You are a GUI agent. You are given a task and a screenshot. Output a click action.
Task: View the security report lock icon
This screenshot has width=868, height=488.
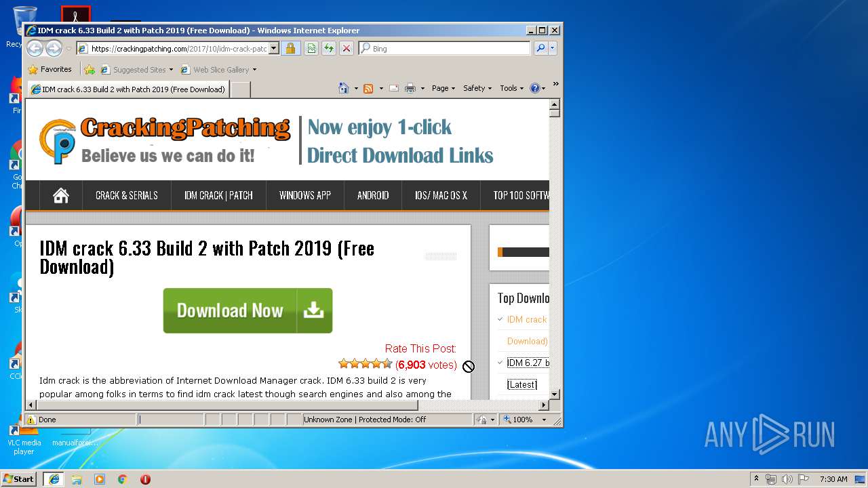click(290, 48)
